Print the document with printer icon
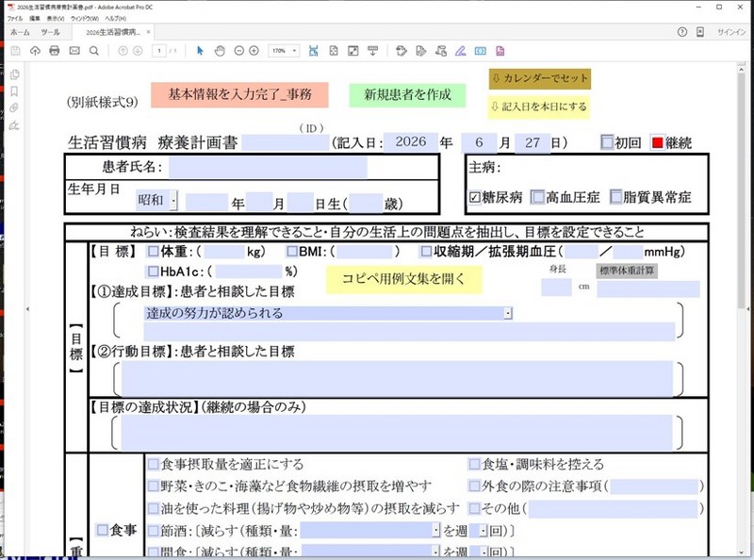754x560 pixels. (55, 51)
